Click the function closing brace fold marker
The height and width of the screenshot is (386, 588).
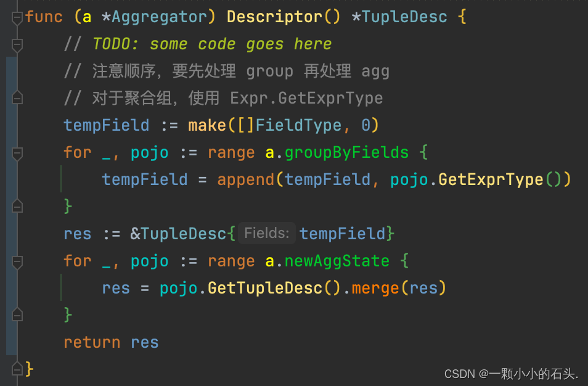[17, 369]
